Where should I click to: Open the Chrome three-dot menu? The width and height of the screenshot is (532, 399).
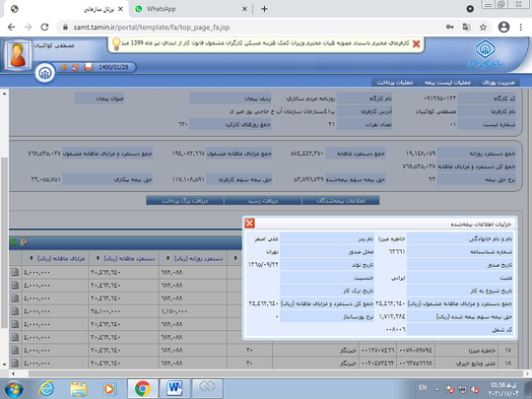521,28
